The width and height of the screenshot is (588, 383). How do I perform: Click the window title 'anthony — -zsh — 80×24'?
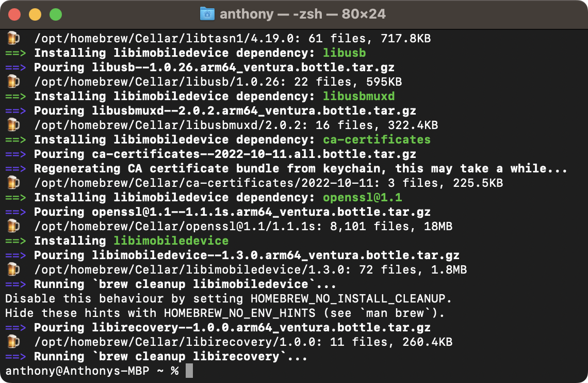[302, 14]
